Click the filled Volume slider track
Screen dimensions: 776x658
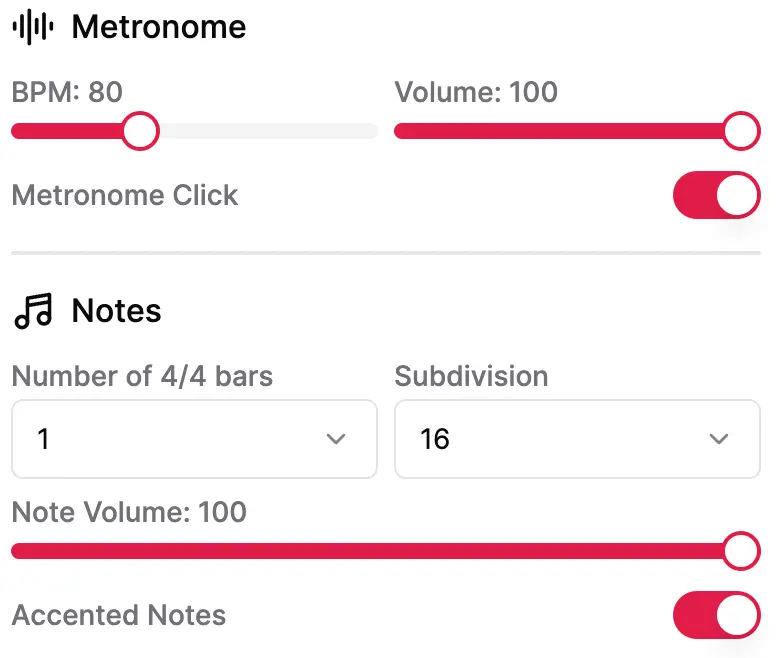pos(560,131)
